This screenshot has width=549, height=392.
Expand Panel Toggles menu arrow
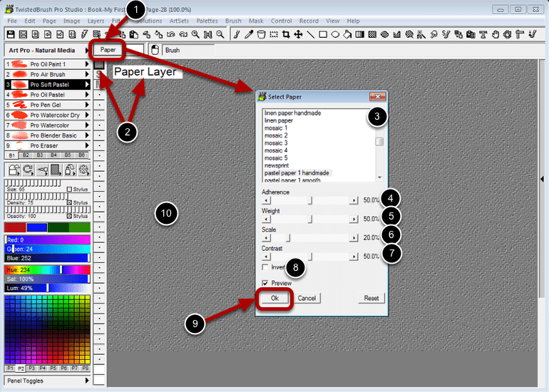87,381
